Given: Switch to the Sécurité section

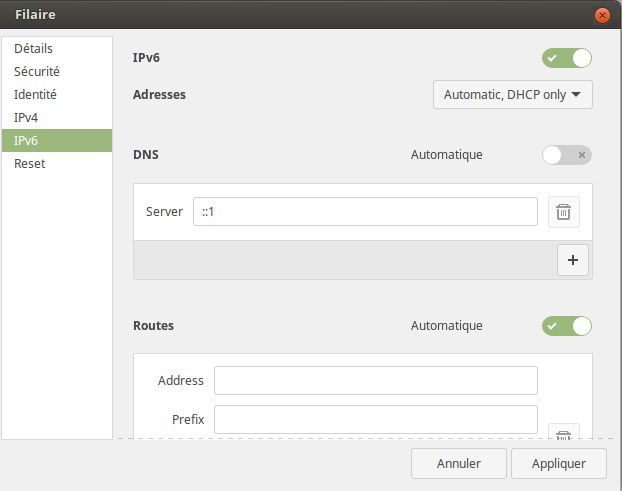Looking at the screenshot, I should click(57, 72).
